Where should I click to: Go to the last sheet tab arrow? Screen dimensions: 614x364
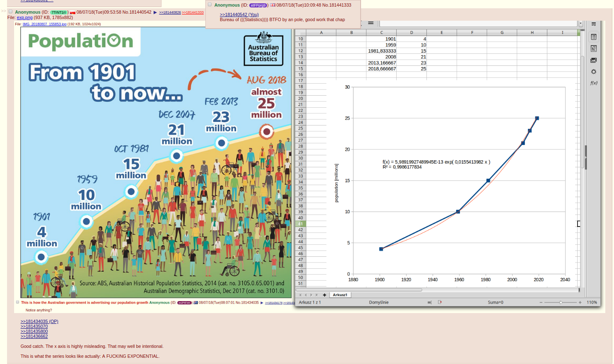point(317,295)
